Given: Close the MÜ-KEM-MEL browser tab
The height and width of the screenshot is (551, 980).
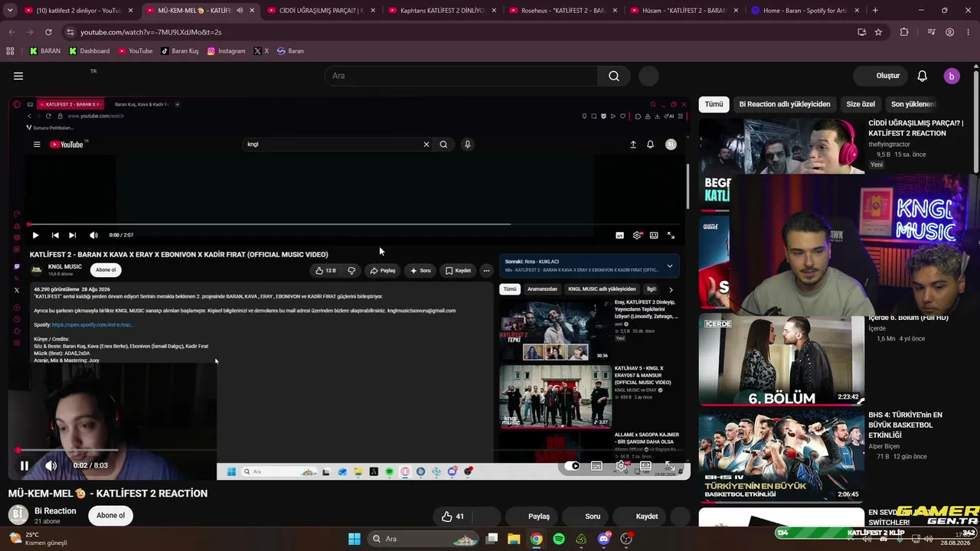Looking at the screenshot, I should 252,11.
